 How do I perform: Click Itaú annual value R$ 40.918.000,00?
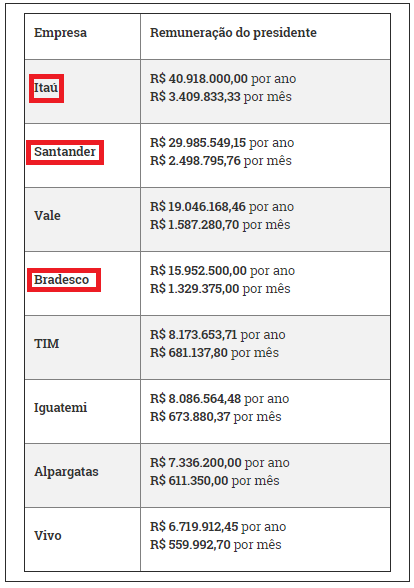[x=199, y=79]
